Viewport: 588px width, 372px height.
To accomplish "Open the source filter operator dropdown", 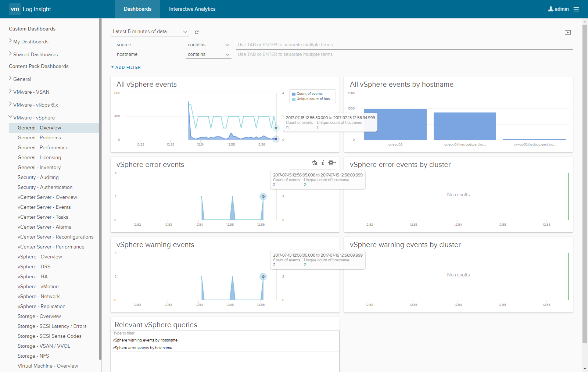I will (208, 45).
